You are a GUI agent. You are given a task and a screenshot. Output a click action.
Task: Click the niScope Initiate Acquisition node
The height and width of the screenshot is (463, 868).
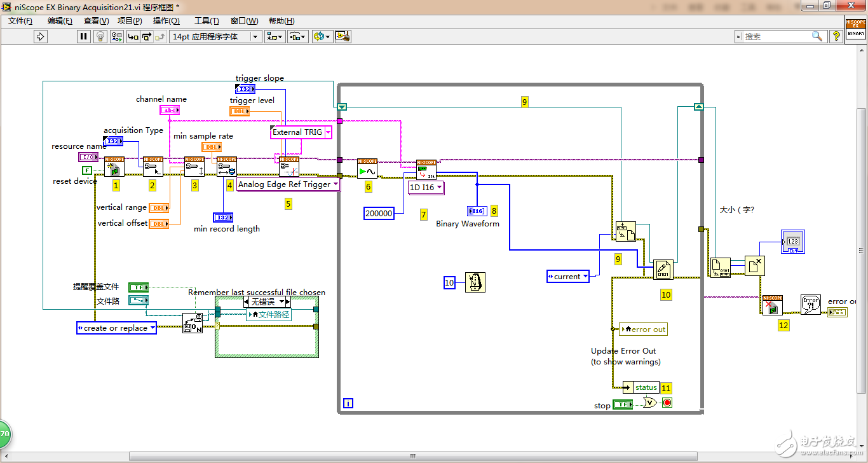pos(367,169)
